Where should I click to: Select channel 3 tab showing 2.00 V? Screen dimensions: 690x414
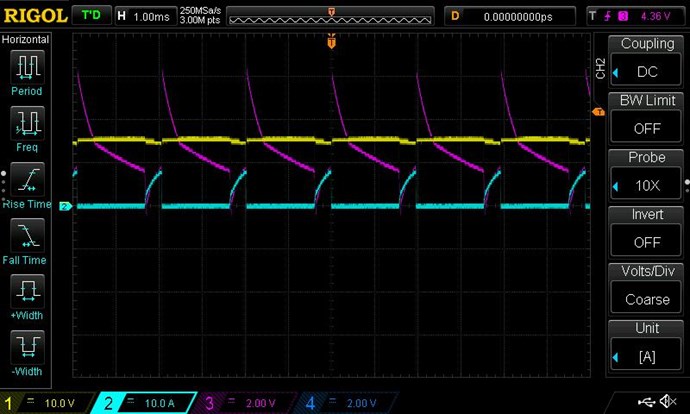point(246,403)
